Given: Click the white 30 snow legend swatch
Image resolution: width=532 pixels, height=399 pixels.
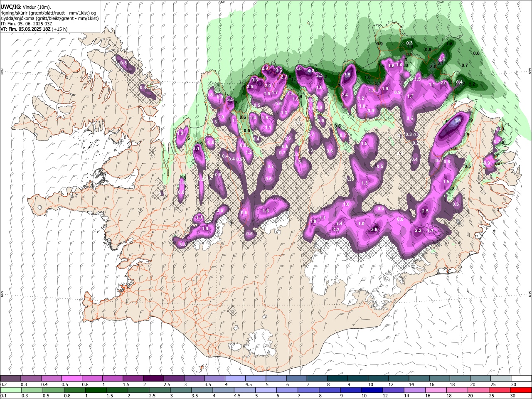Looking at the screenshot, I should (x=521, y=379).
